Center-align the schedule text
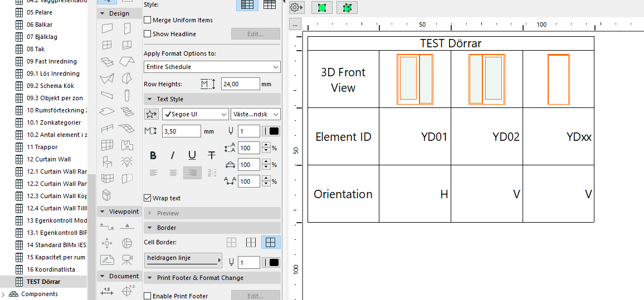 [173, 173]
